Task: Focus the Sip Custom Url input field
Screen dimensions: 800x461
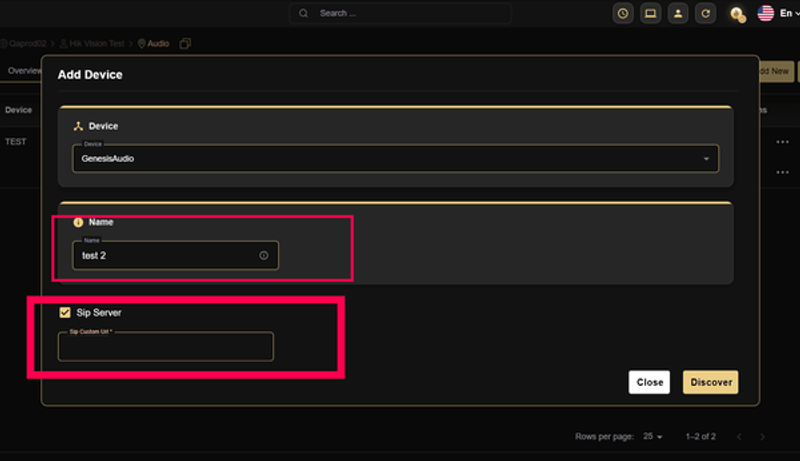Action: coord(166,347)
